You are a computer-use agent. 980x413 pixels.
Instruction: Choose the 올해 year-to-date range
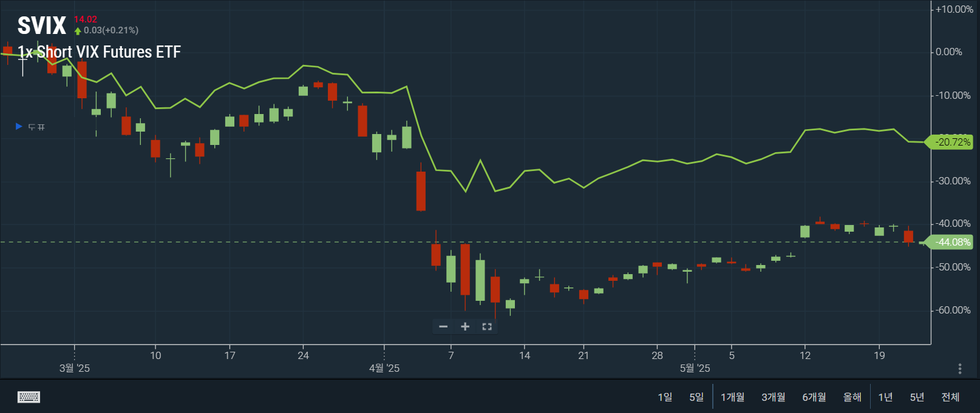[852, 397]
